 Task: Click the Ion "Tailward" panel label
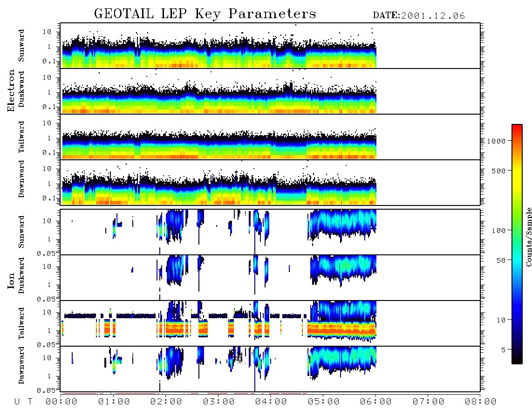(21, 323)
